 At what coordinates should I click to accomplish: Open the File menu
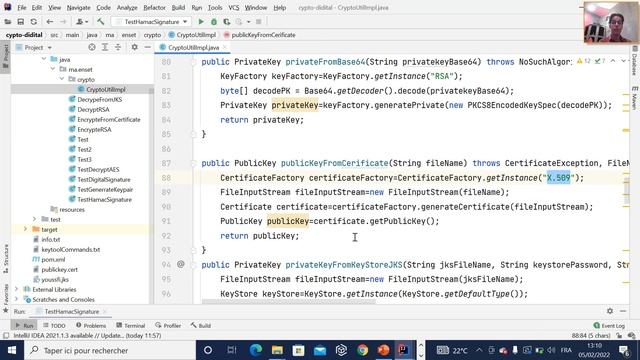pyautogui.click(x=22, y=7)
